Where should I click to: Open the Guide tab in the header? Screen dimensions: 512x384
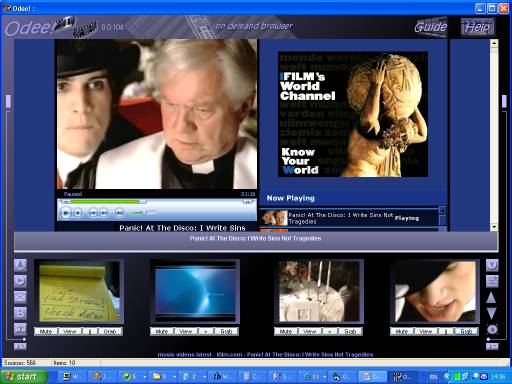coord(431,27)
